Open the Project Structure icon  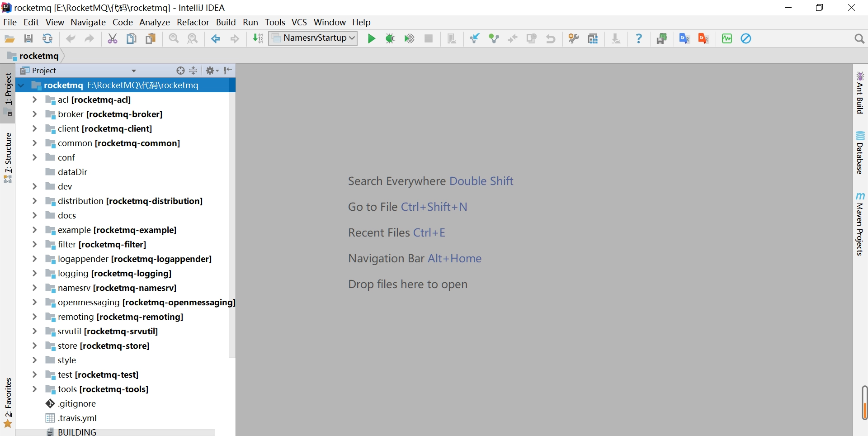click(x=593, y=39)
